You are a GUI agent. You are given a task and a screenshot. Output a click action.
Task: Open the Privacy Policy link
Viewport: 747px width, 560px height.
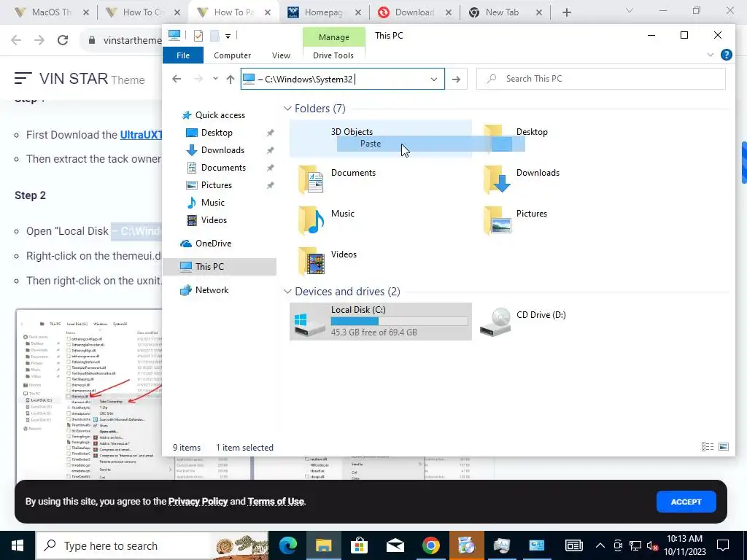coord(198,501)
